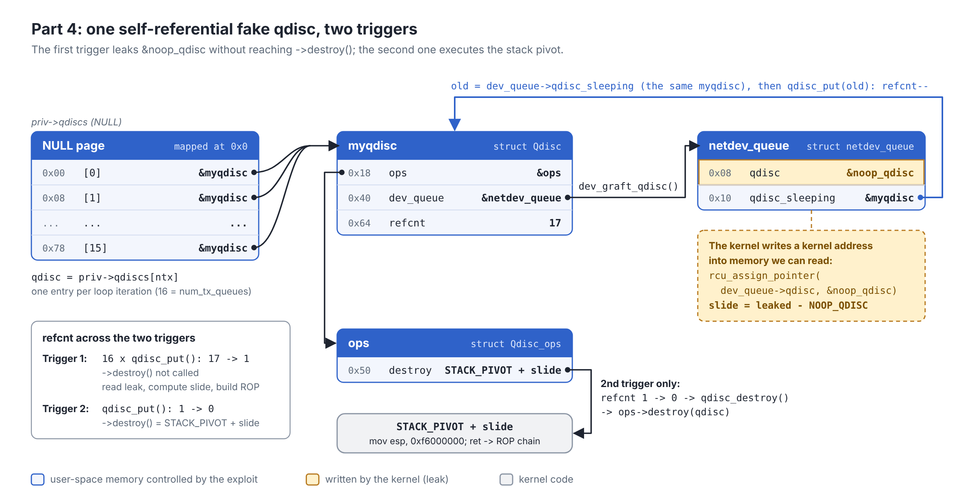980x503 pixels.
Task: Click the &myqdisc value in the 0x00 [0] row
Action: [x=223, y=173]
